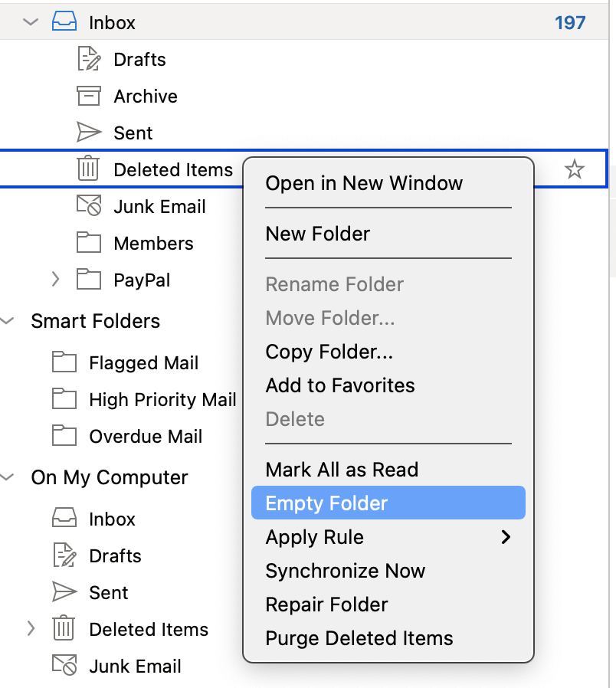Image resolution: width=616 pixels, height=688 pixels.
Task: Click the On My Computer Drafts icon
Action: tap(65, 555)
